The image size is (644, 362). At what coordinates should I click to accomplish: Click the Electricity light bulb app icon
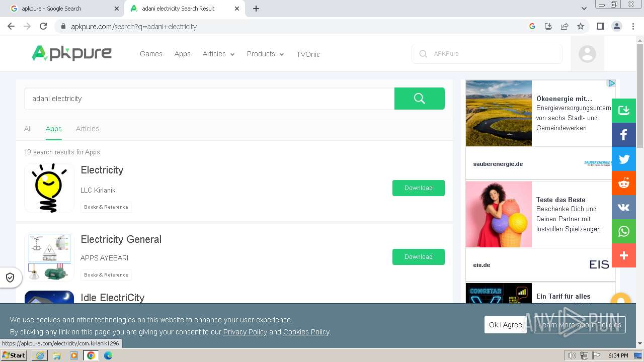(49, 188)
